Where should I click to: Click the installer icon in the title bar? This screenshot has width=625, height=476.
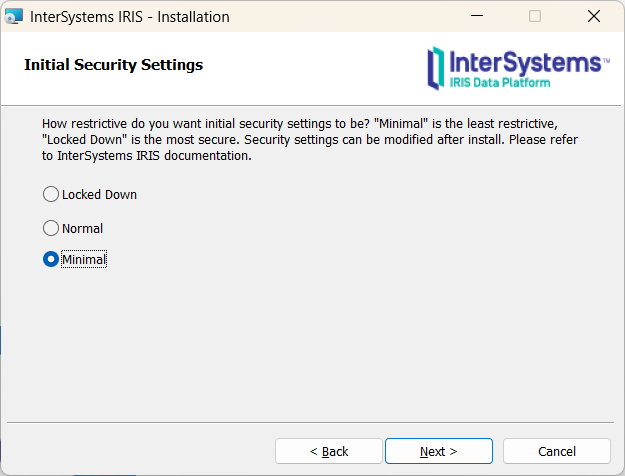click(14, 16)
